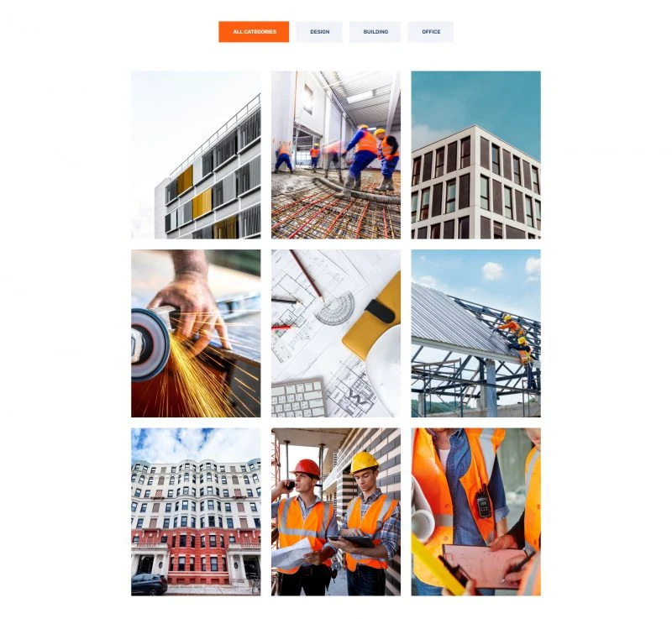
Task: Filter gallery by Design
Action: [x=319, y=32]
